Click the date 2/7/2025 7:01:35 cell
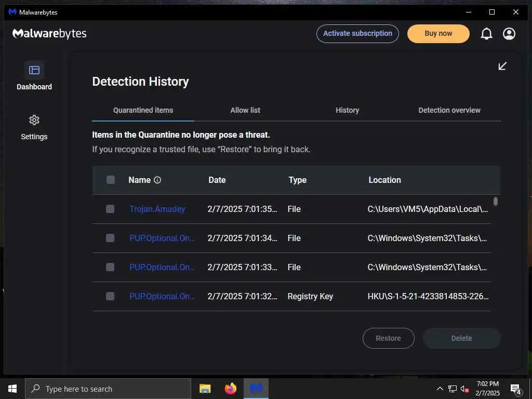The height and width of the screenshot is (399, 532). (242, 209)
